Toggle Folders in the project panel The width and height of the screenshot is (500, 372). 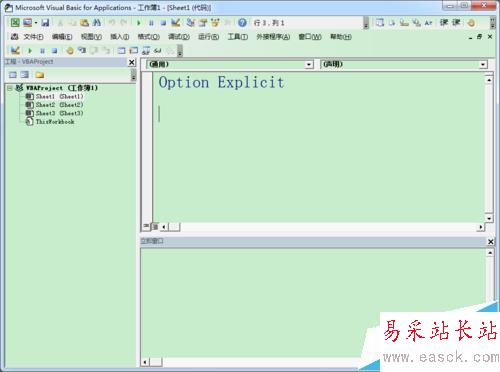(40, 75)
